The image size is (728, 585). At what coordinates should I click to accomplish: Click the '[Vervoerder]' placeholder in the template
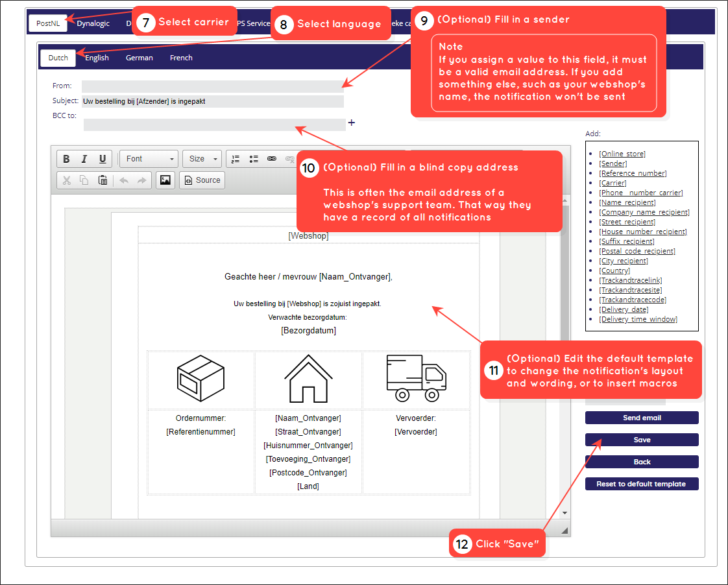tap(416, 431)
